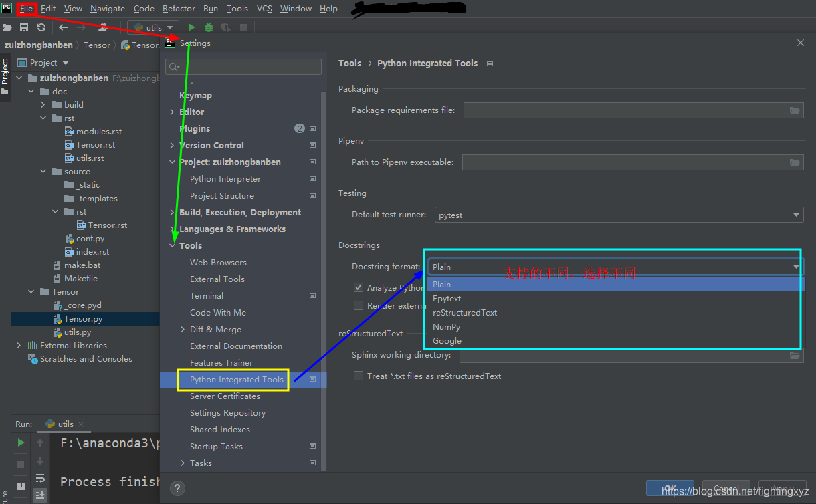Click the Tools breadcrumb in Settings header
The image size is (816, 504).
tap(350, 64)
